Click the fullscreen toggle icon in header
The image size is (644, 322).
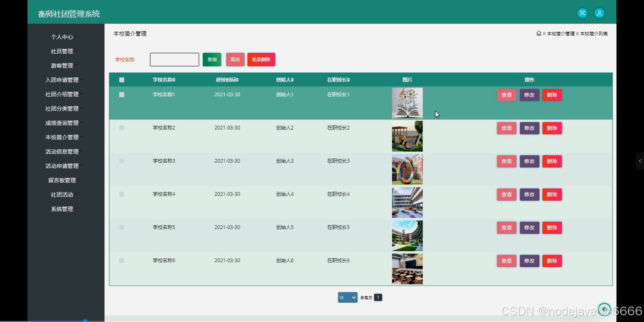point(582,13)
